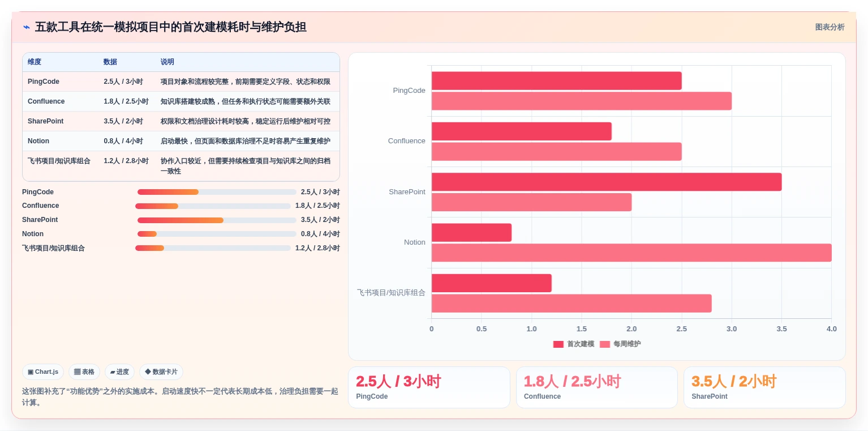Viewport: 868px width, 431px height.
Task: Click the Notion 每周维护 chart bar
Action: (x=631, y=253)
